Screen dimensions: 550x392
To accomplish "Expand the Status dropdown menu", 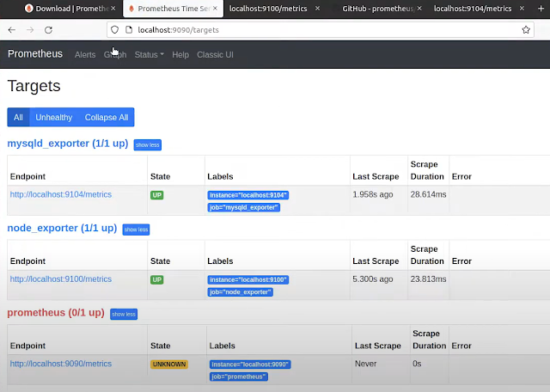I will 149,55.
